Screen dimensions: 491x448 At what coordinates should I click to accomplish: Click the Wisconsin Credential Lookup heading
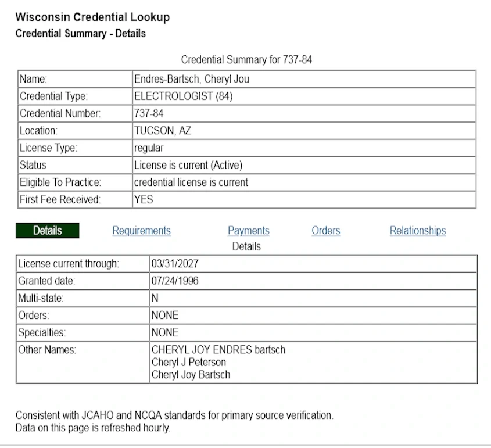click(92, 17)
